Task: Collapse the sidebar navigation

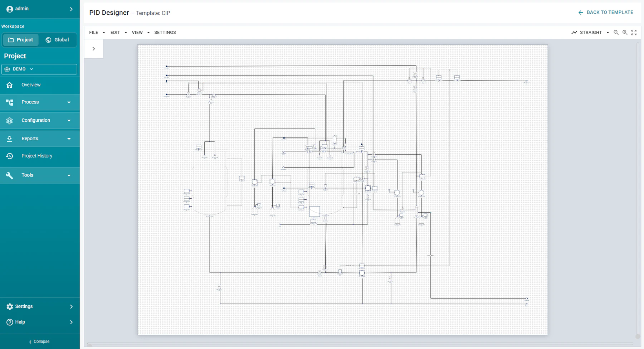Action: (39, 341)
